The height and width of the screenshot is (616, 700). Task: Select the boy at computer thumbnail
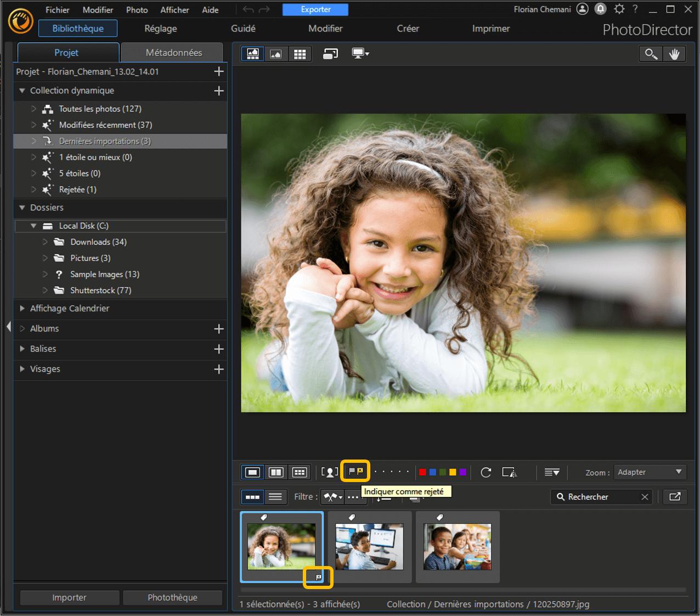369,546
